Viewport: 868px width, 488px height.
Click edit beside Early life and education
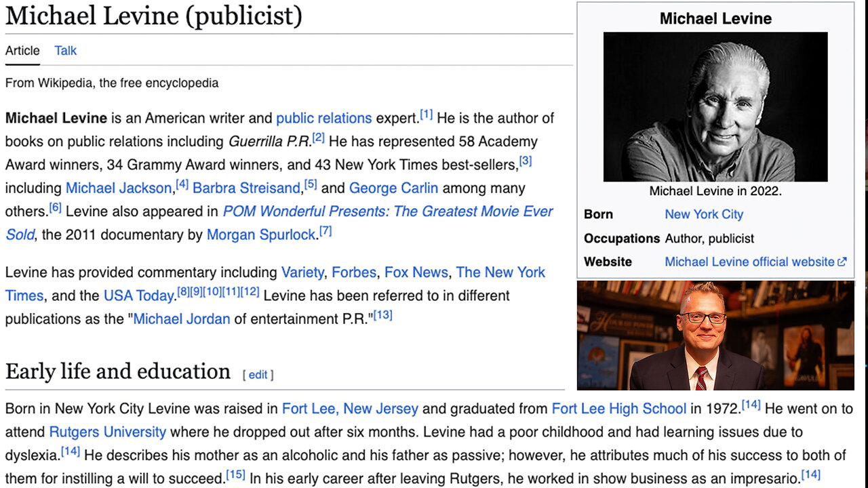pyautogui.click(x=258, y=375)
